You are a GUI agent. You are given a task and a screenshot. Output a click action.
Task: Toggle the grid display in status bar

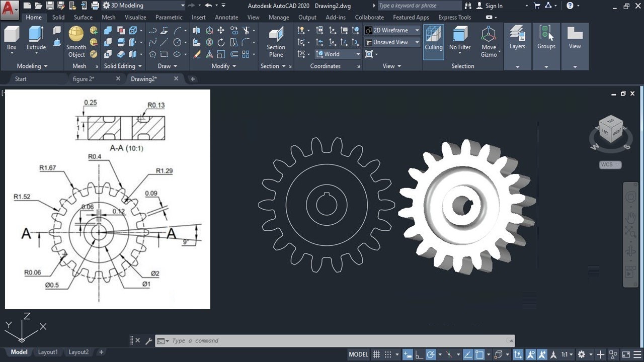point(376,354)
